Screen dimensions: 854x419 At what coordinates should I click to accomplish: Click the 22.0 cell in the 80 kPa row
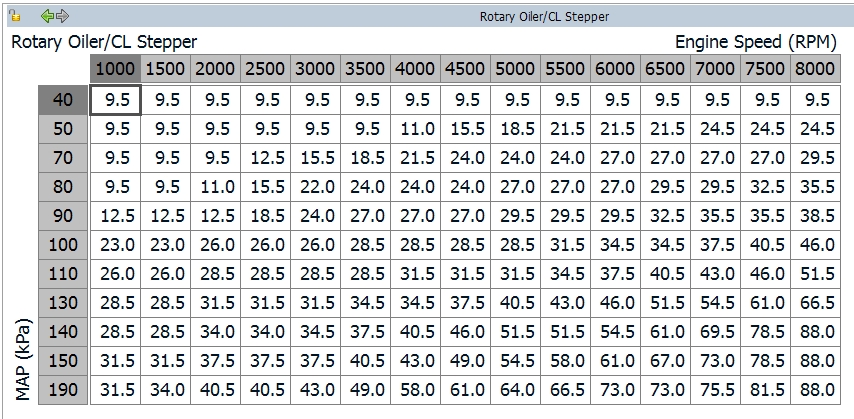coord(316,187)
